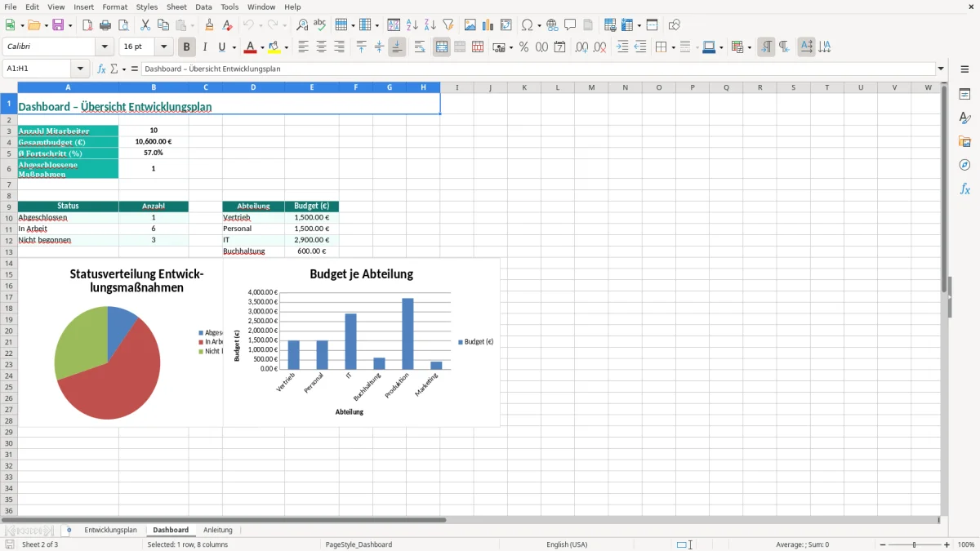980x551 pixels.
Task: Open Find and Replace icon
Action: (x=302, y=25)
